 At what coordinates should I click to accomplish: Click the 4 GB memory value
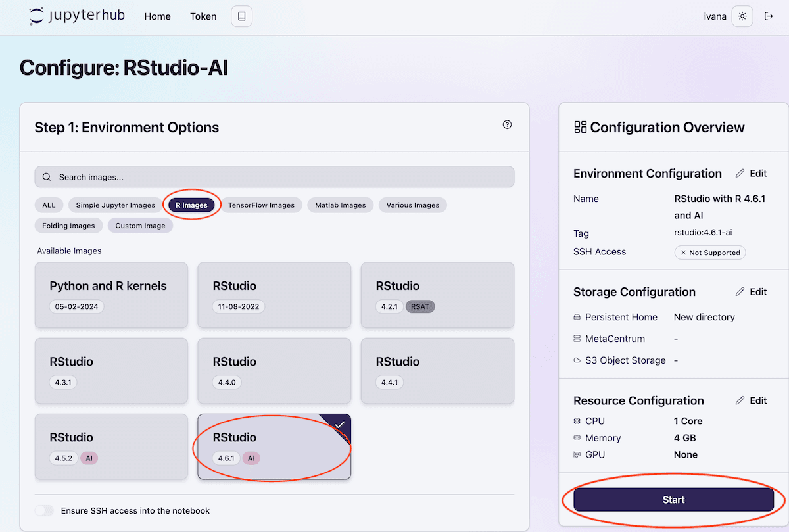click(684, 438)
